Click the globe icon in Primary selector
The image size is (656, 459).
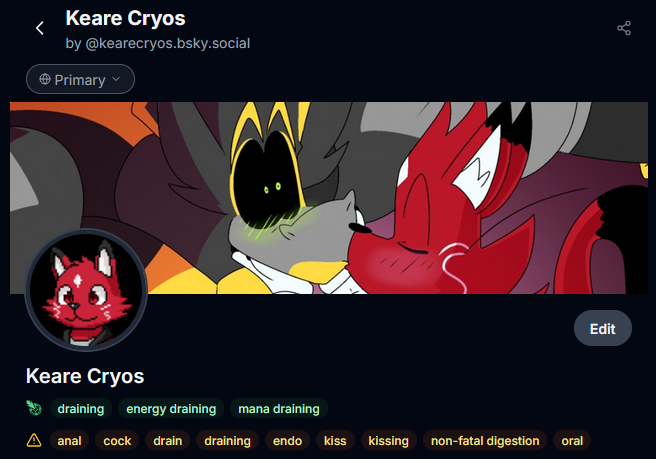pos(45,79)
